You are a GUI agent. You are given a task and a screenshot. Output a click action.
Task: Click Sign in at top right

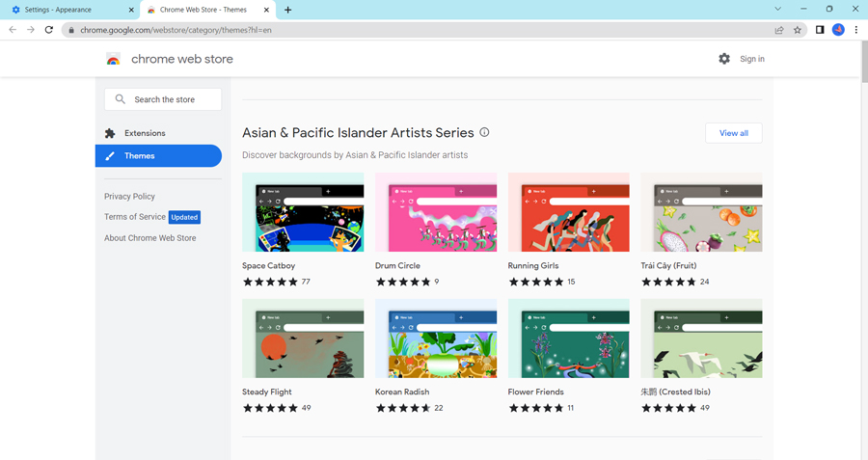(751, 59)
